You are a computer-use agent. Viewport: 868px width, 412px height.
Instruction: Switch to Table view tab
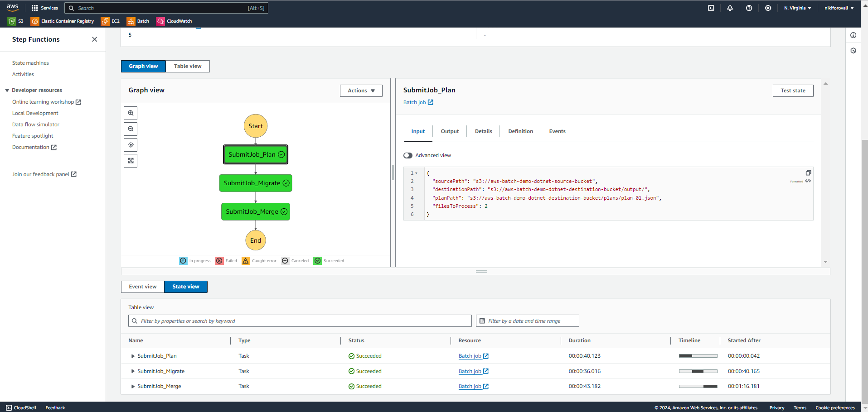point(188,66)
